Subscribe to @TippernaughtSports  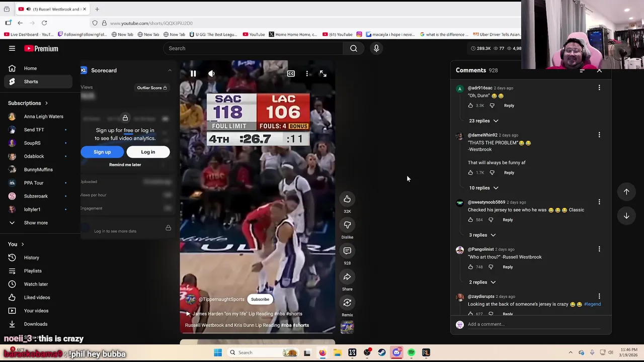260,299
